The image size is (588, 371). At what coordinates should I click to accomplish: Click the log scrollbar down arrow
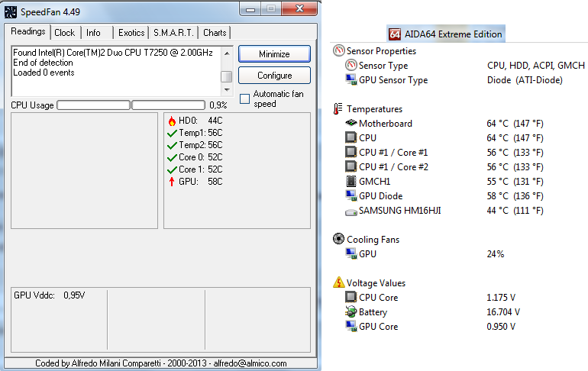click(227, 90)
